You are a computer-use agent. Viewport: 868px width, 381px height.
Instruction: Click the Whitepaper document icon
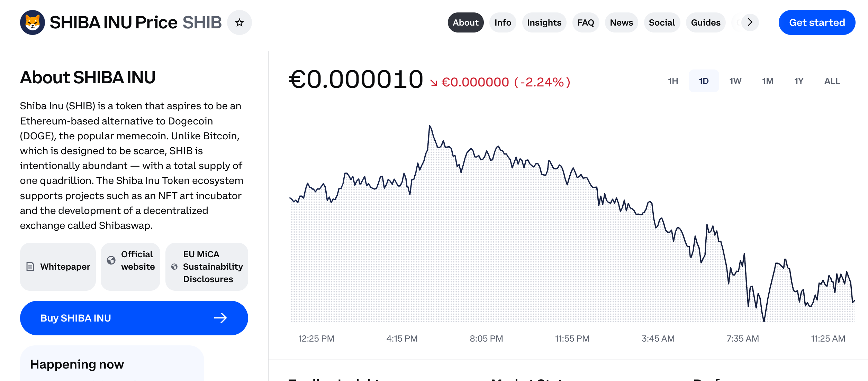tap(30, 267)
